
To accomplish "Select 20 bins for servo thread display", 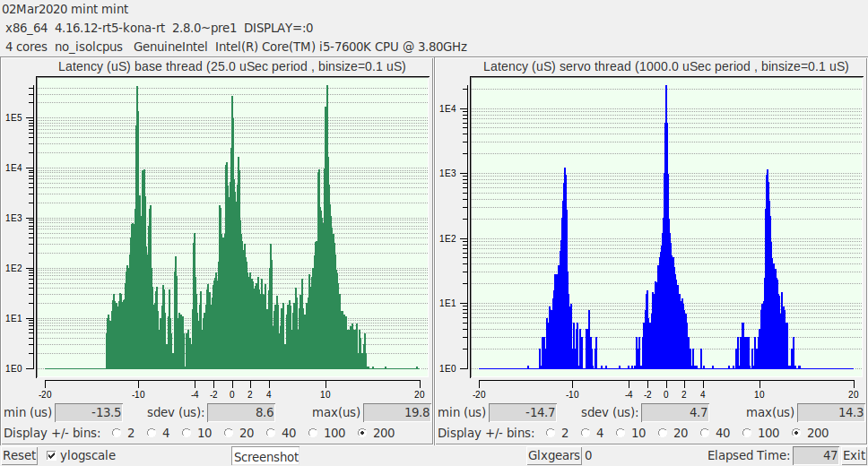I will tap(663, 433).
